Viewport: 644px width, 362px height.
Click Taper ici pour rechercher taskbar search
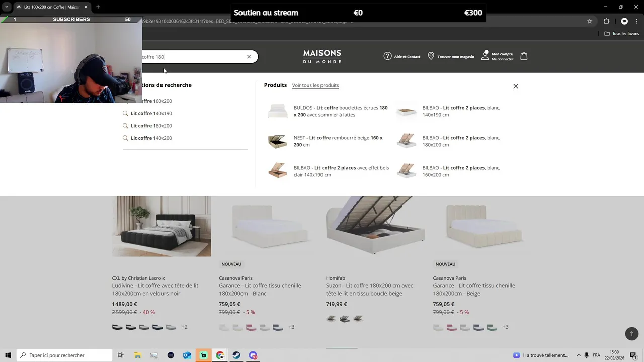pos(64,355)
